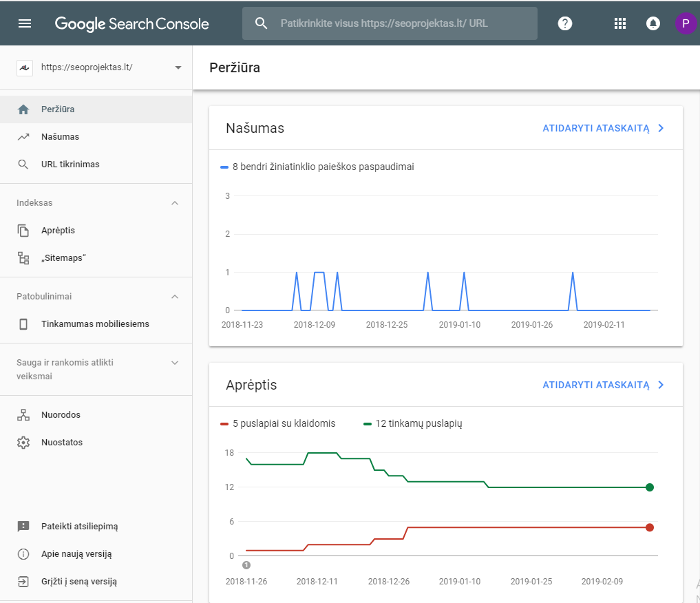Open the Google apps grid

coord(619,23)
